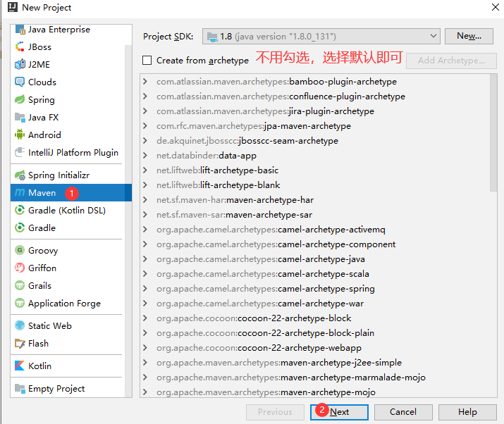Expand the confluence-plugin-archetype node
The height and width of the screenshot is (424, 504).
click(145, 96)
